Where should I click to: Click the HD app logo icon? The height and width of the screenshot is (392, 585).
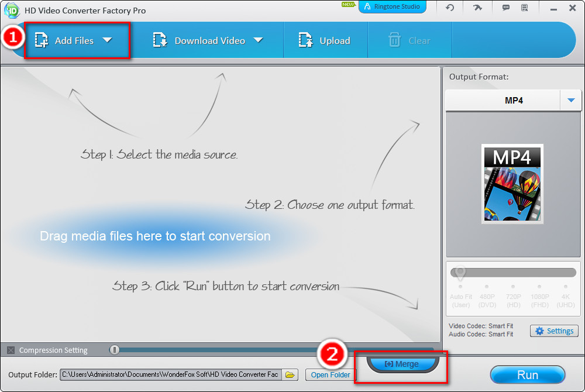pyautogui.click(x=11, y=10)
